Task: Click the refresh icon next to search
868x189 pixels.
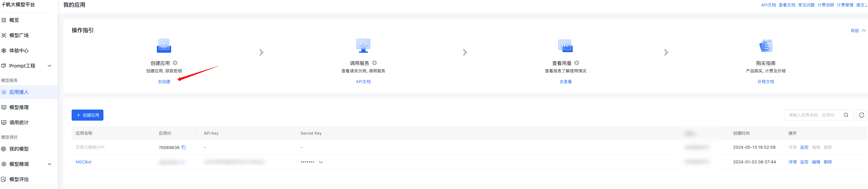Action: tap(861, 115)
